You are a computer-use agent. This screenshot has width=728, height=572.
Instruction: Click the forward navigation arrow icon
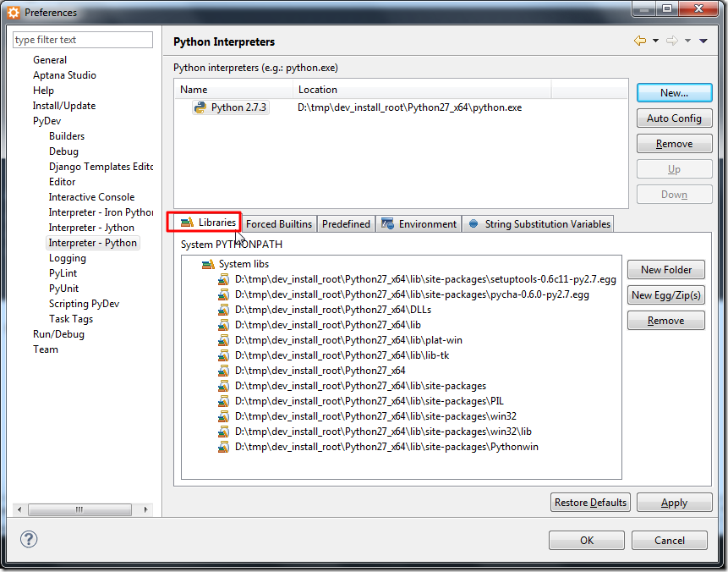point(672,41)
